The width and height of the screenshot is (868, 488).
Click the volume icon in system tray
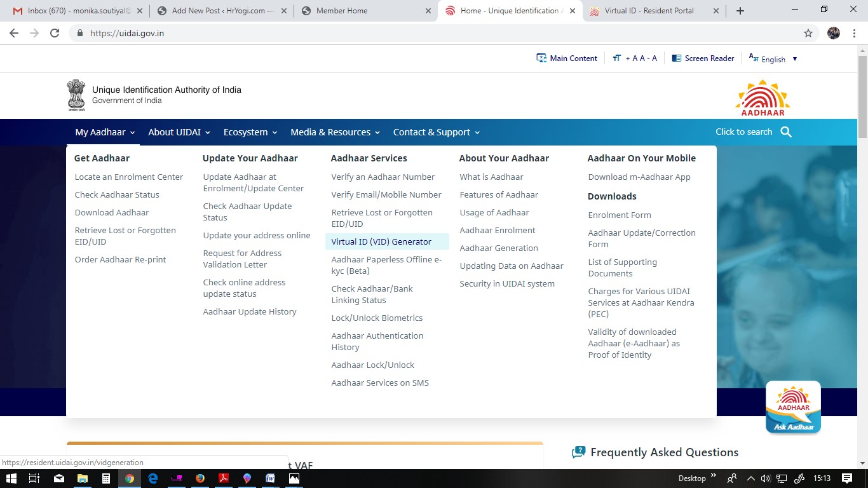[x=766, y=478]
